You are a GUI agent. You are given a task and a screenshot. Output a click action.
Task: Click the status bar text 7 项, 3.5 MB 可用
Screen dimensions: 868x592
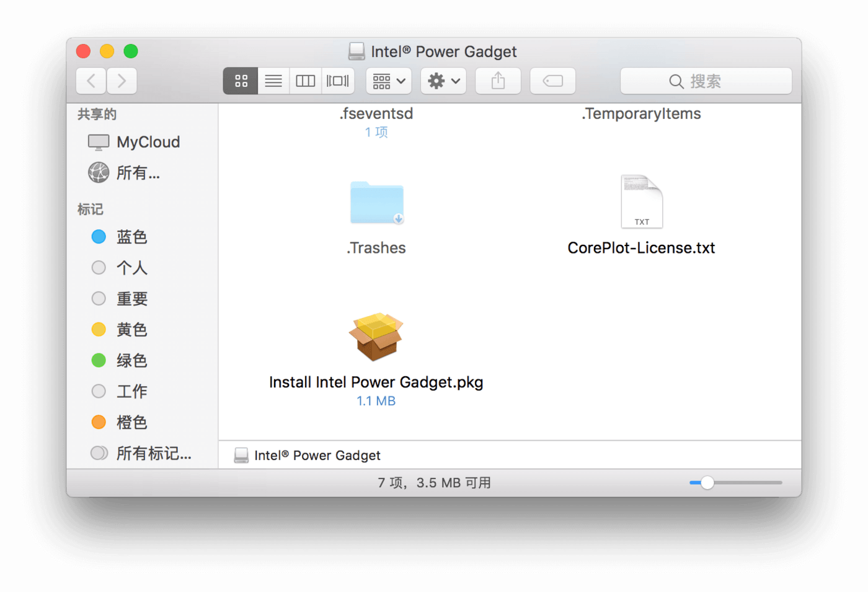[434, 483]
